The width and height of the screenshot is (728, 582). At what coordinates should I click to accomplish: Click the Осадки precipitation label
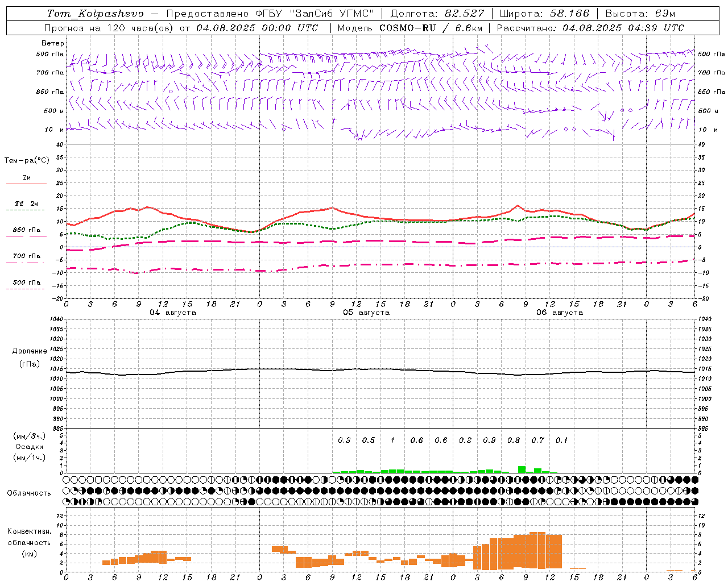coord(30,447)
